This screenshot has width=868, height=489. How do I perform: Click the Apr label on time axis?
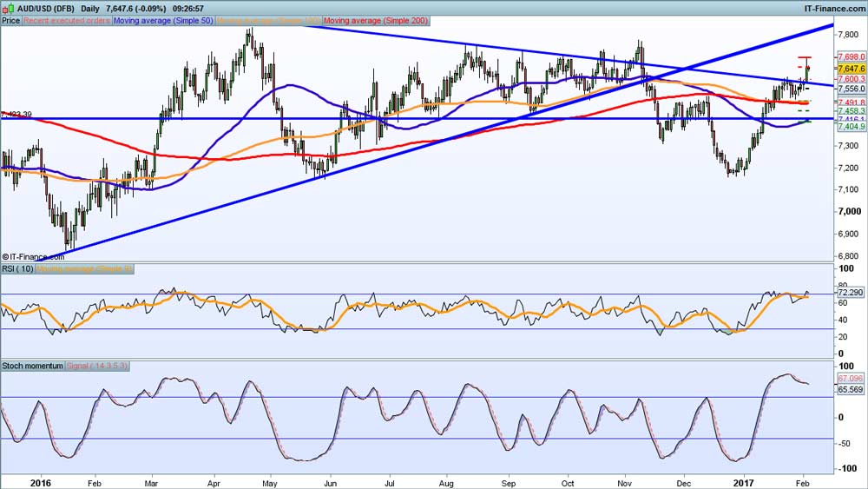(x=214, y=484)
